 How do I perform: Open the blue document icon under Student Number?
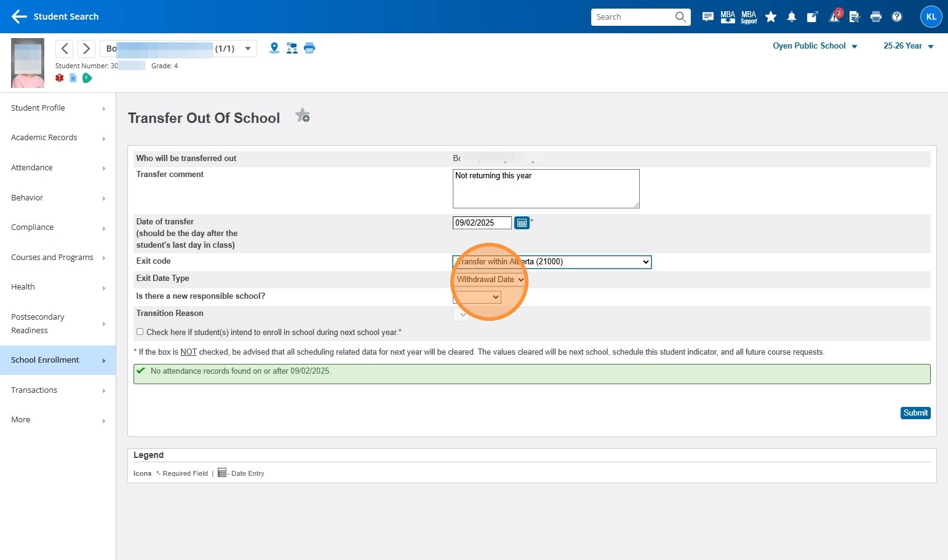(x=73, y=78)
